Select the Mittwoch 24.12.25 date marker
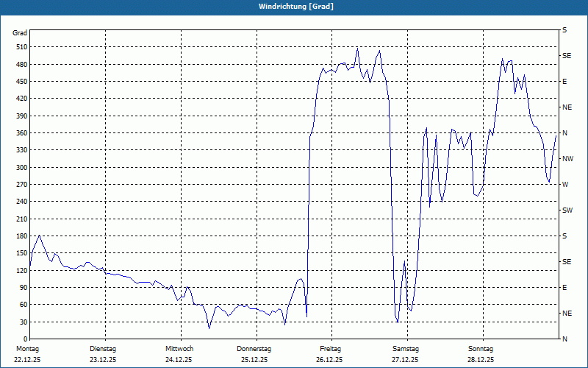This screenshot has width=588, height=368. [179, 354]
